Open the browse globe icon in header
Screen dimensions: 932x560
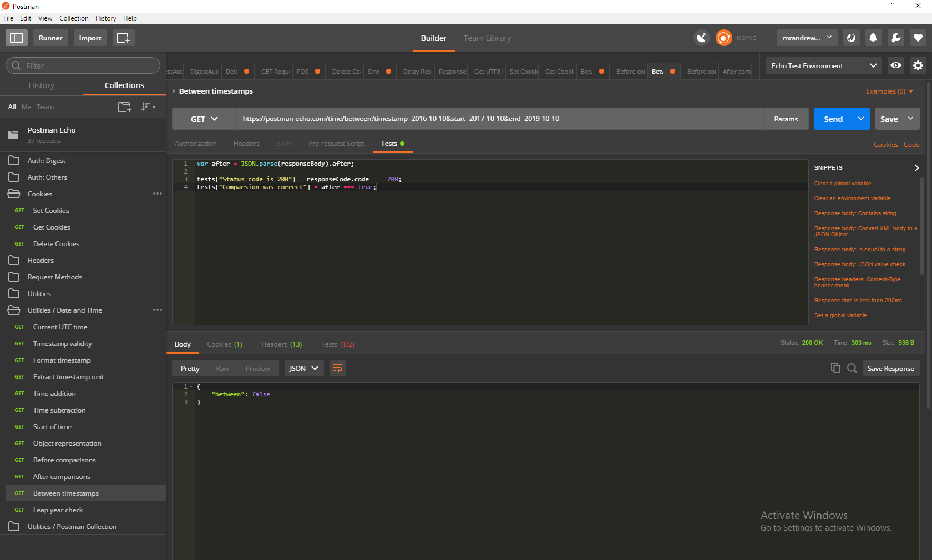pyautogui.click(x=852, y=38)
